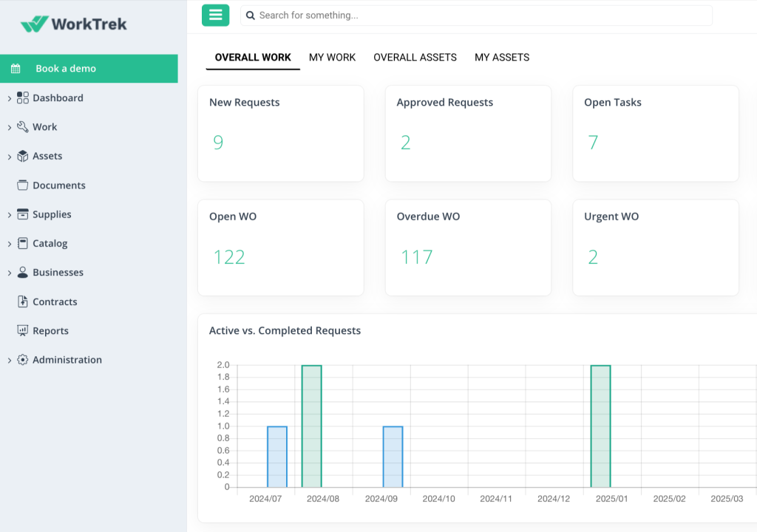Expand the Catalog sidebar entry
The height and width of the screenshot is (532, 757).
[10, 243]
